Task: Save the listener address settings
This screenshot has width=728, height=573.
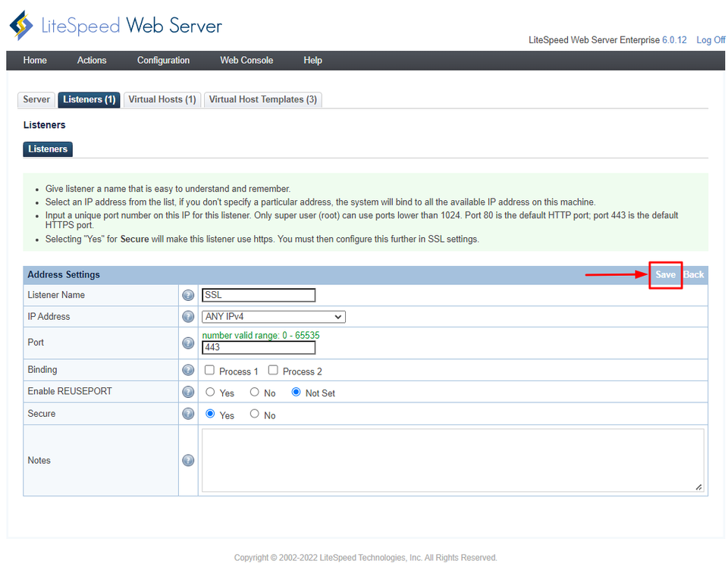Action: point(665,274)
